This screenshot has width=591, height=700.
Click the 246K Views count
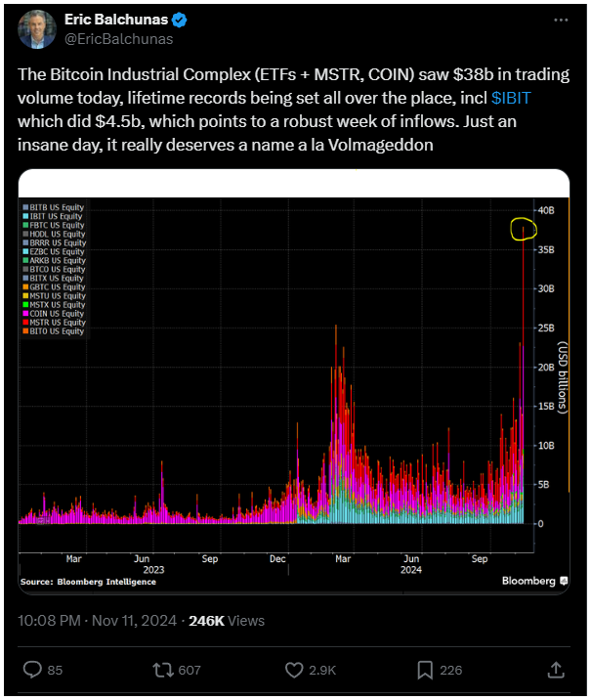[227, 621]
